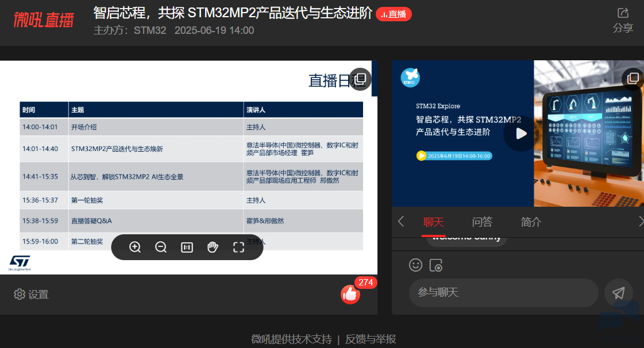Screen dimensions: 644x348
Task: Click the 微吼直播 logo
Action: [x=44, y=20]
